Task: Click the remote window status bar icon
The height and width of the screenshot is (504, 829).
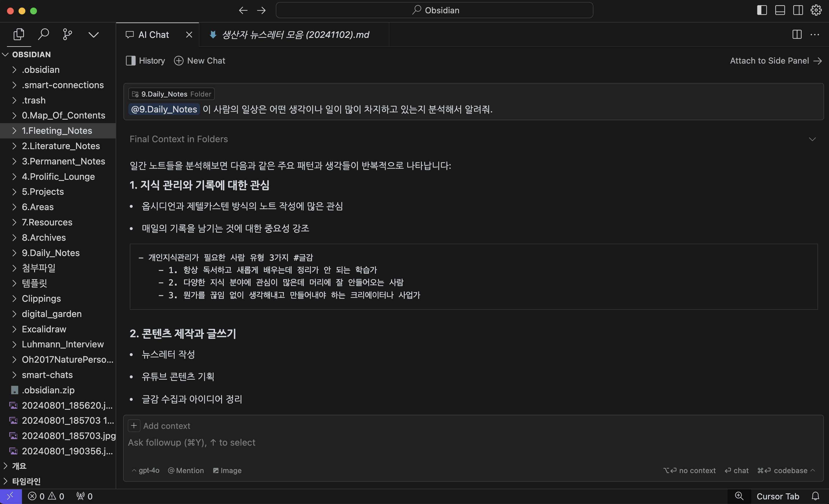Action: point(10,496)
